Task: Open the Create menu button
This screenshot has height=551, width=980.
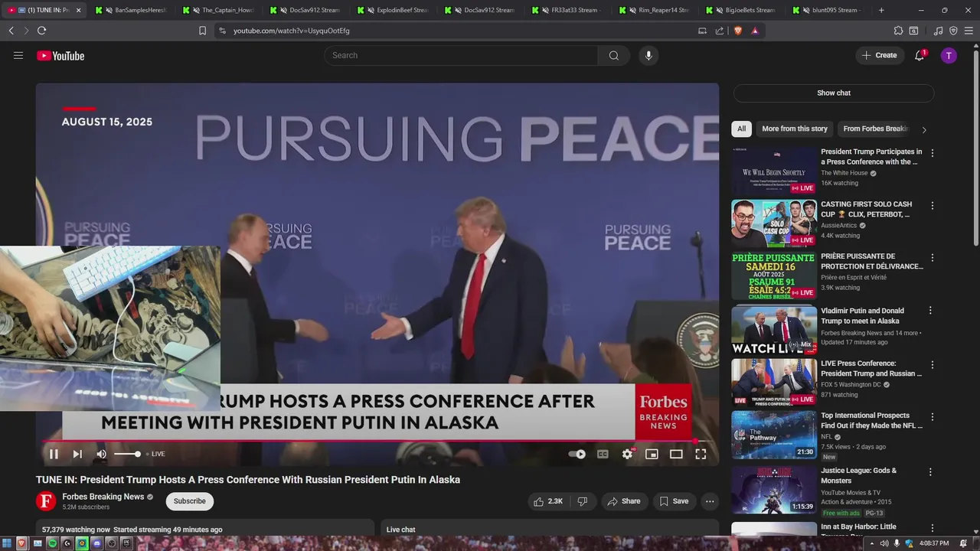Action: click(879, 55)
